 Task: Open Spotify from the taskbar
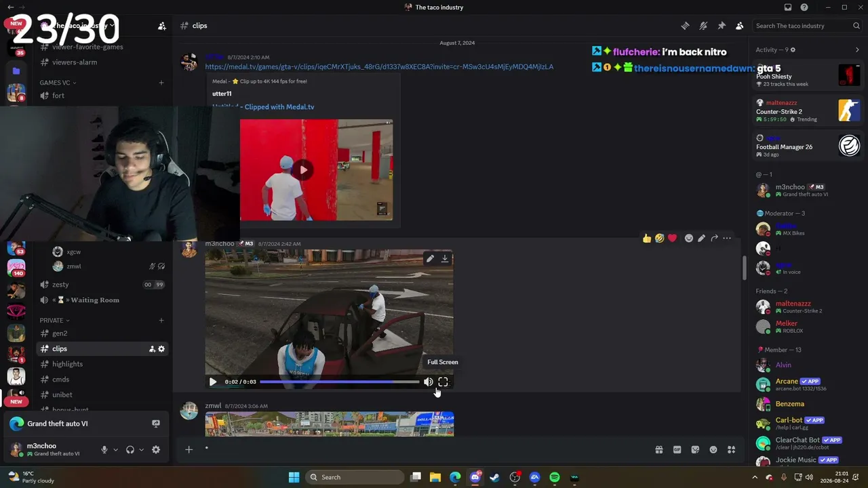point(555,477)
